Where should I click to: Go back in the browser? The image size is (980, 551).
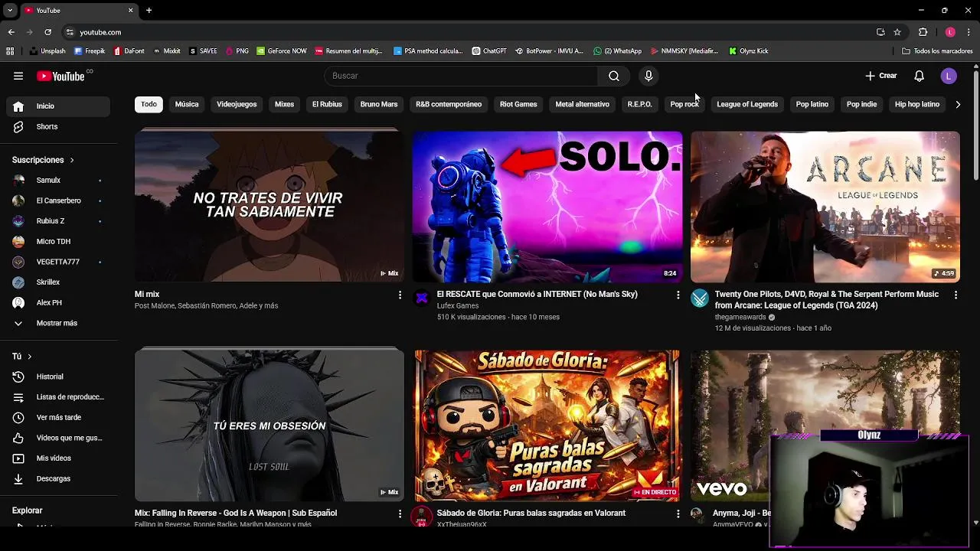tap(11, 32)
